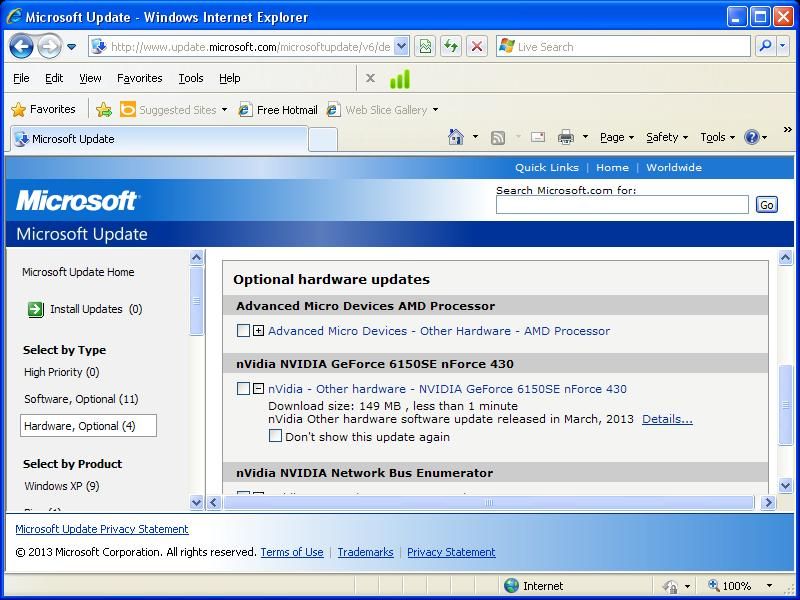Print the page with printer icon
The height and width of the screenshot is (600, 800).
tap(566, 137)
